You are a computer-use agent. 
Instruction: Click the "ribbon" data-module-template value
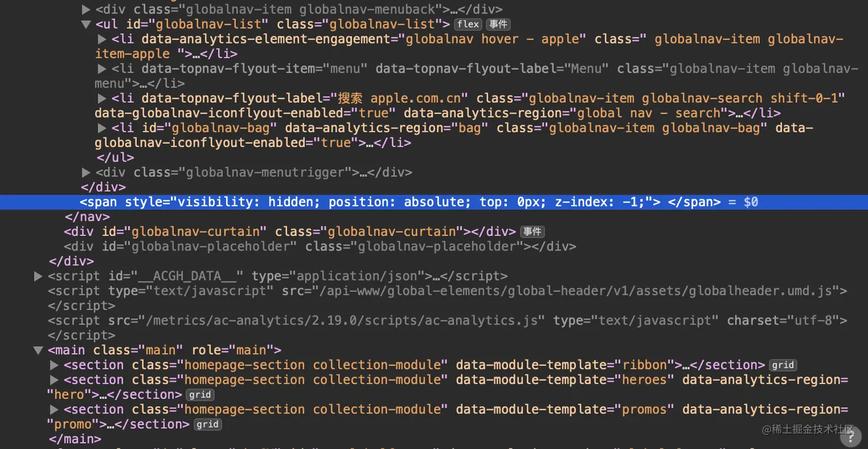tap(645, 365)
